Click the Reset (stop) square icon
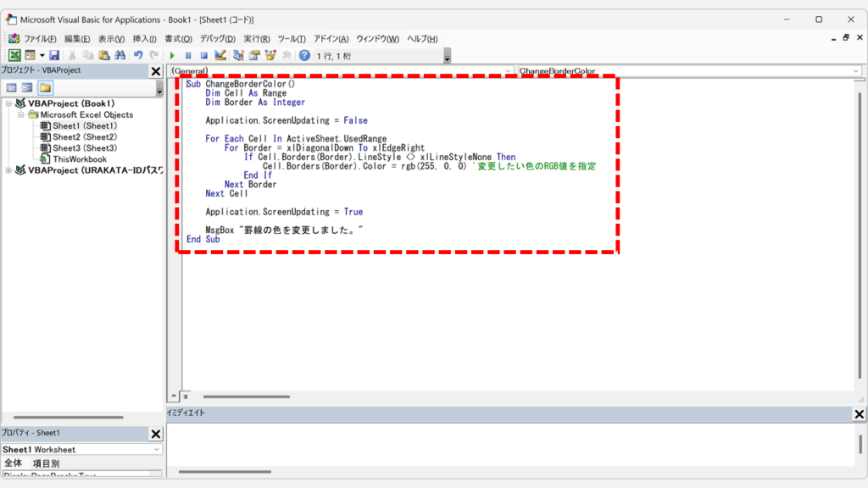Viewport: 868px width, 488px height. (203, 55)
